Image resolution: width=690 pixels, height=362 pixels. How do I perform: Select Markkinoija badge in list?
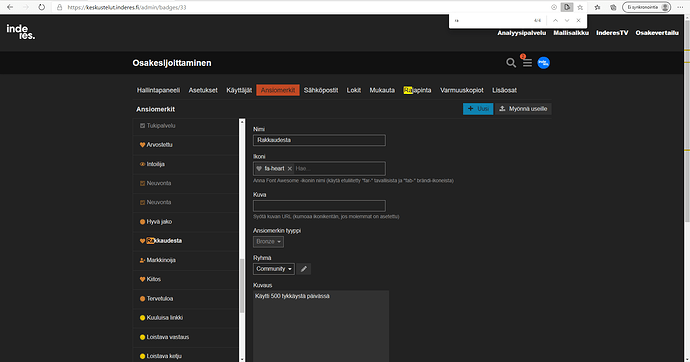click(x=186, y=260)
